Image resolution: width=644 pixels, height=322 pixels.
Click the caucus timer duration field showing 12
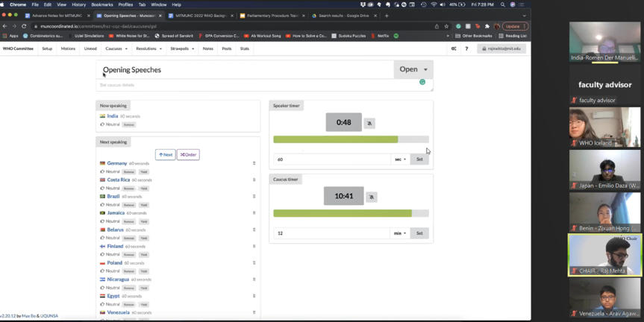click(x=331, y=233)
